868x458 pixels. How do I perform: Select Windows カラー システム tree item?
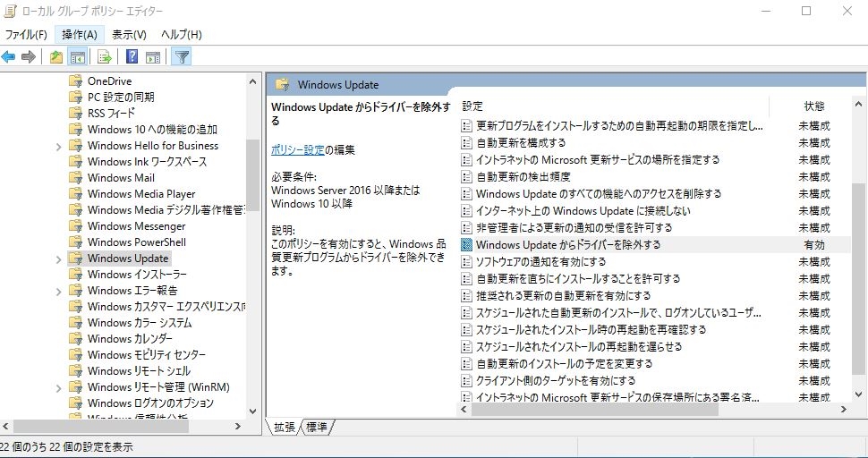click(x=140, y=323)
